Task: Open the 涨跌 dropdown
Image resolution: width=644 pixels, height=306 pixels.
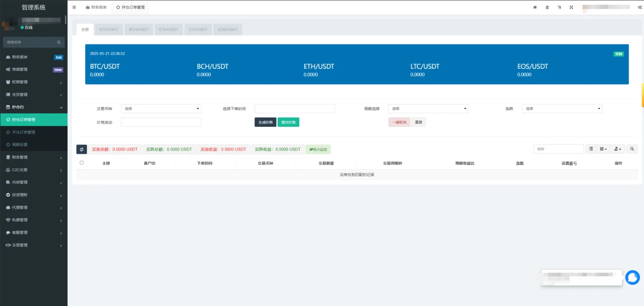Action: (x=562, y=109)
